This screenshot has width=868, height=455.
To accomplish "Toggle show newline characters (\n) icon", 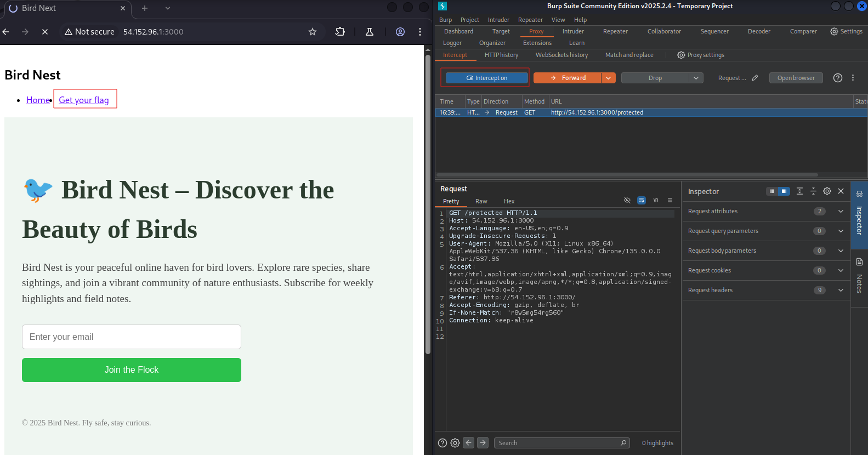I will pyautogui.click(x=656, y=200).
